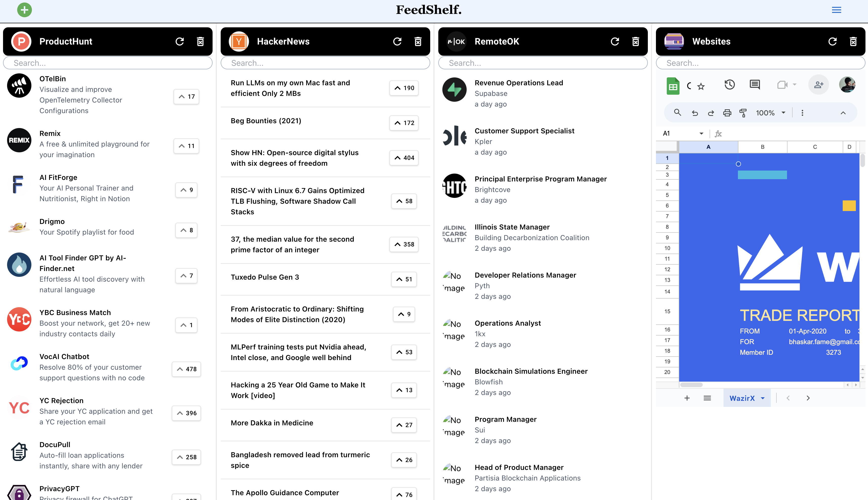
Task: Open the Google account avatar
Action: [847, 85]
